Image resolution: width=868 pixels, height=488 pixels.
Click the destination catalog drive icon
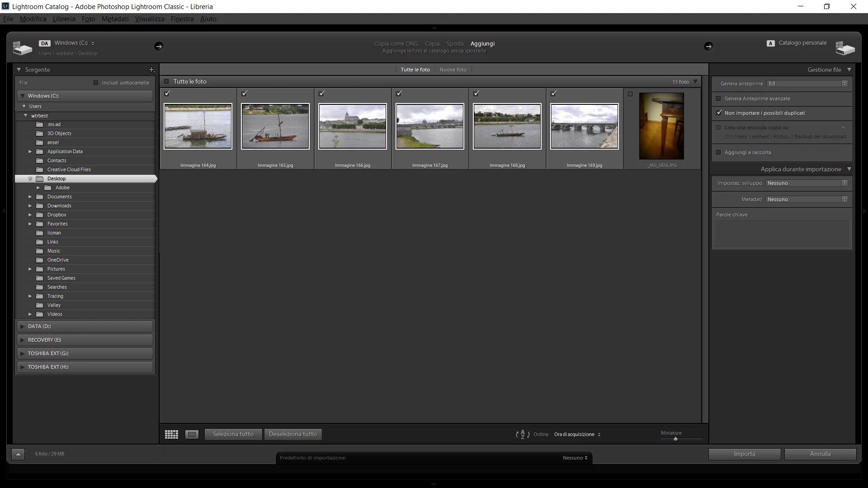tap(844, 47)
